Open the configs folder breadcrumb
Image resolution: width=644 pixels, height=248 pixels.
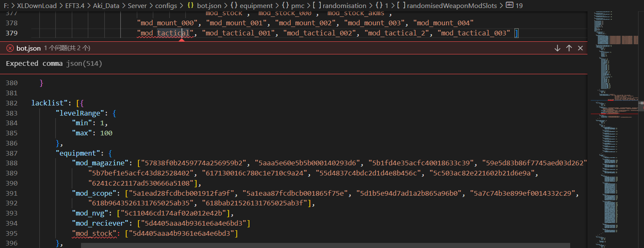pyautogui.click(x=166, y=5)
